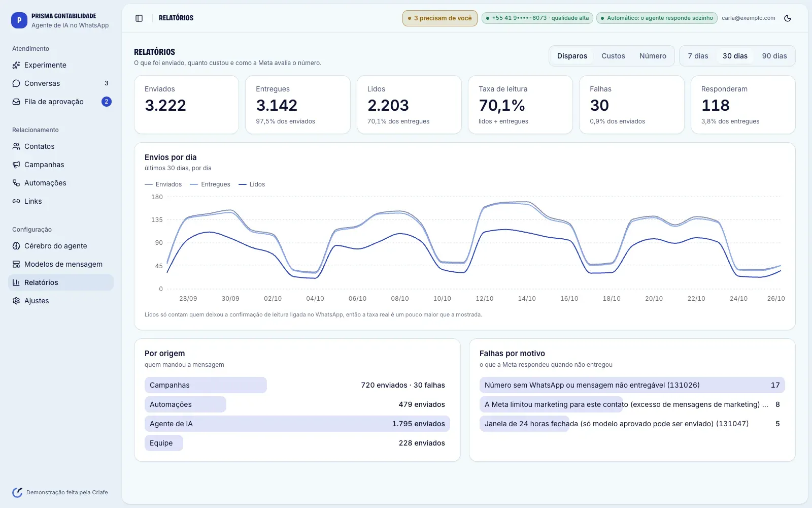
Task: Open Cérebro do agente brain icon
Action: [x=16, y=246]
